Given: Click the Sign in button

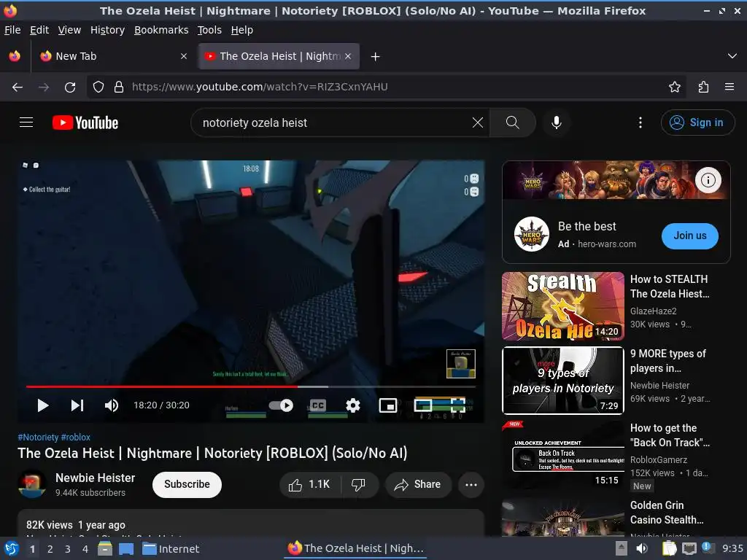Looking at the screenshot, I should 697,122.
